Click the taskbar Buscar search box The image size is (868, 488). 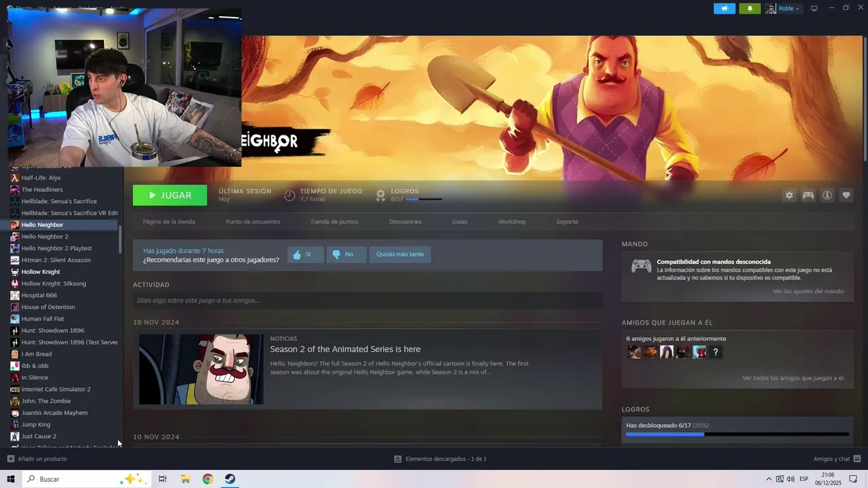(x=86, y=479)
